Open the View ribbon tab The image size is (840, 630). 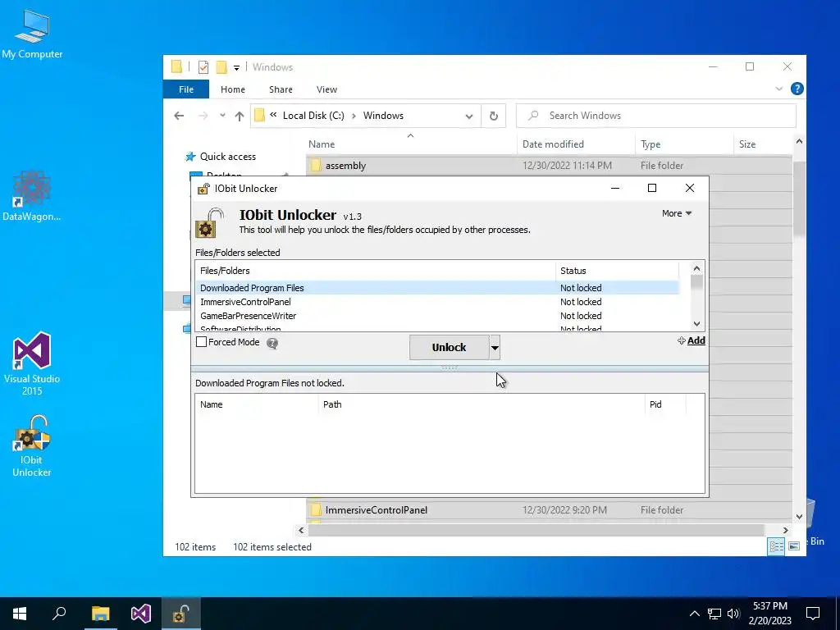point(326,89)
